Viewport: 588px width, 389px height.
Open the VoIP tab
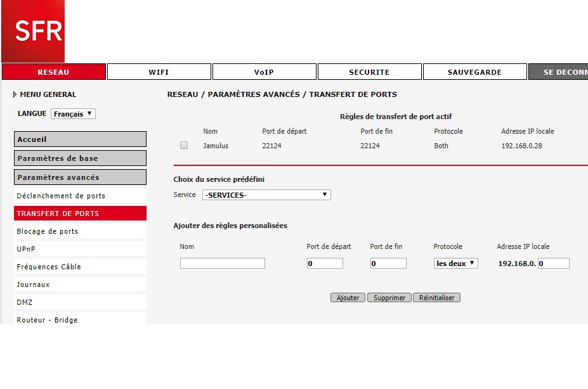(x=264, y=72)
